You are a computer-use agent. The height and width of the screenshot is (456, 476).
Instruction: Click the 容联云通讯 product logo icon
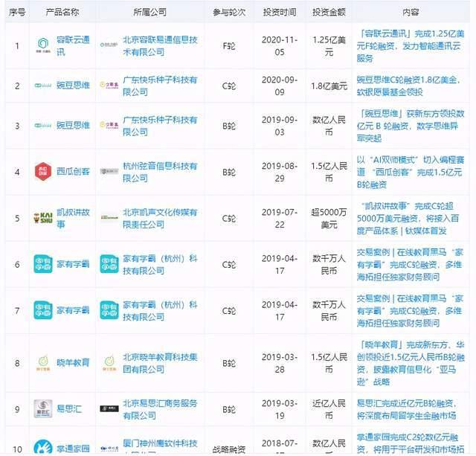click(x=43, y=45)
